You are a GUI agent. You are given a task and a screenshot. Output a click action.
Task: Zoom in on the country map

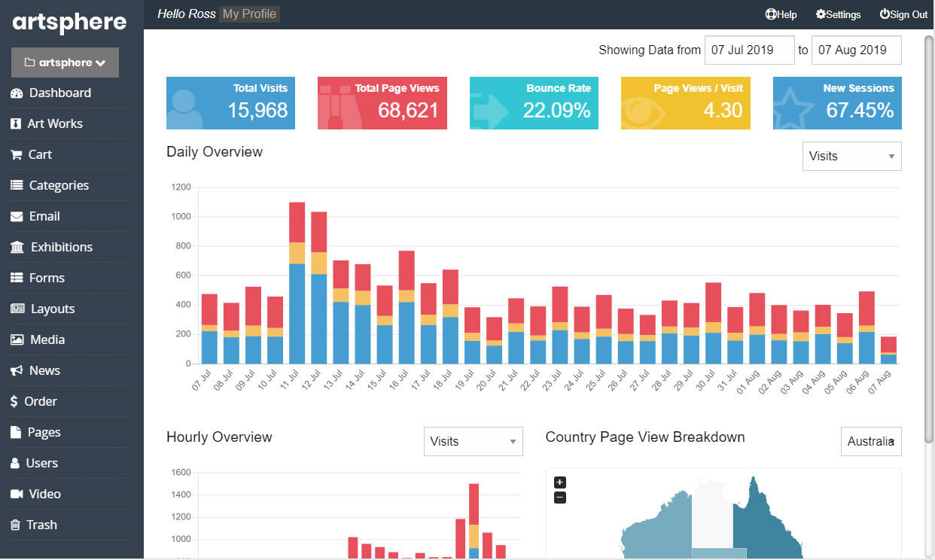[559, 482]
